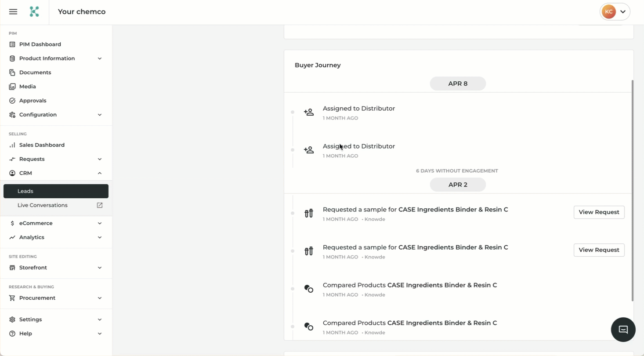Open the Analytics menu item

point(32,237)
